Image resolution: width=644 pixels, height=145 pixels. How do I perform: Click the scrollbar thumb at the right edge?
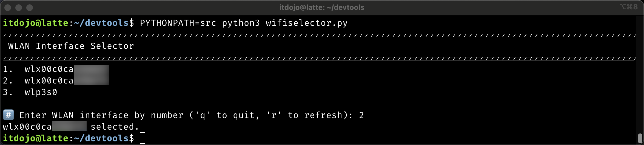click(x=640, y=138)
